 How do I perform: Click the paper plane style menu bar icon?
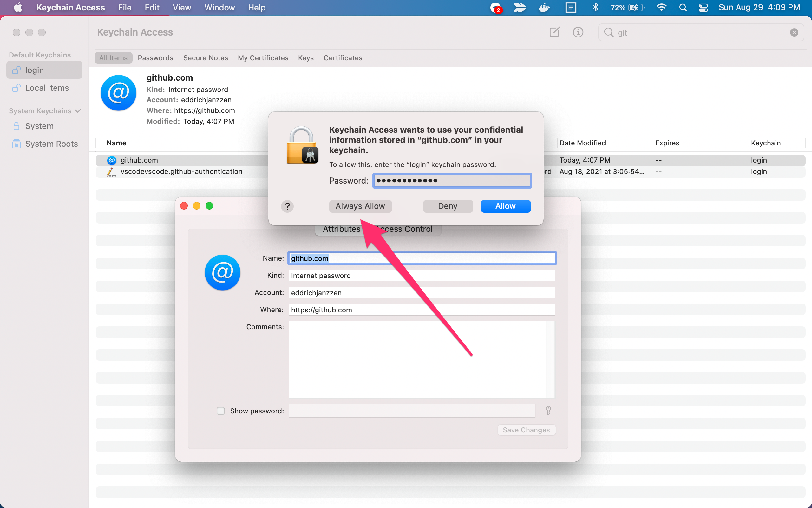[x=520, y=7]
